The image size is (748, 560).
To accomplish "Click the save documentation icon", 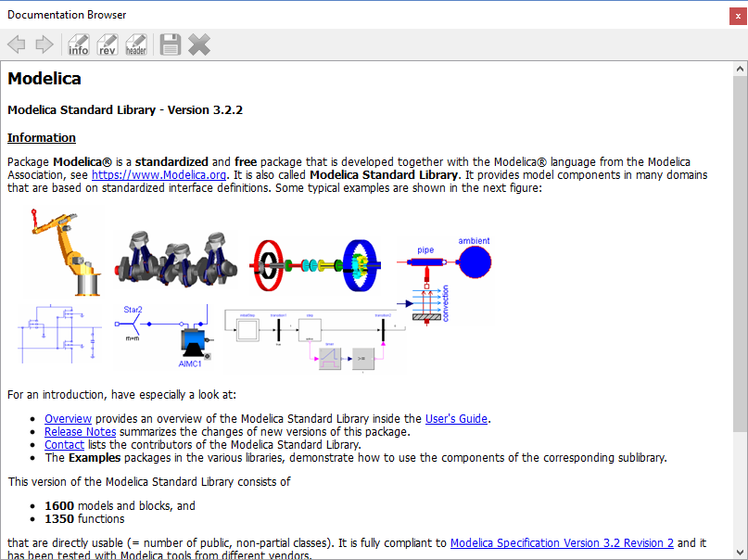I will tap(170, 44).
